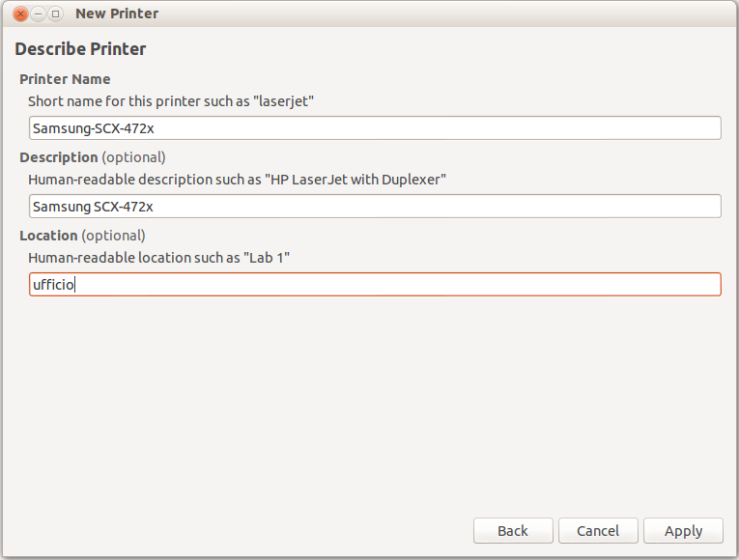Click the "New Printer" window title
This screenshot has width=739, height=560.
click(x=117, y=14)
